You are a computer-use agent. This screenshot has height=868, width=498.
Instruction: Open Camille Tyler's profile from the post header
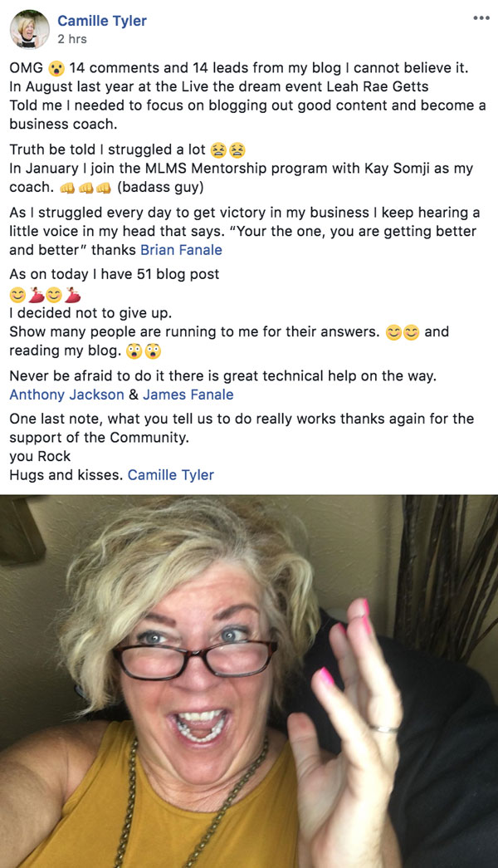(102, 21)
